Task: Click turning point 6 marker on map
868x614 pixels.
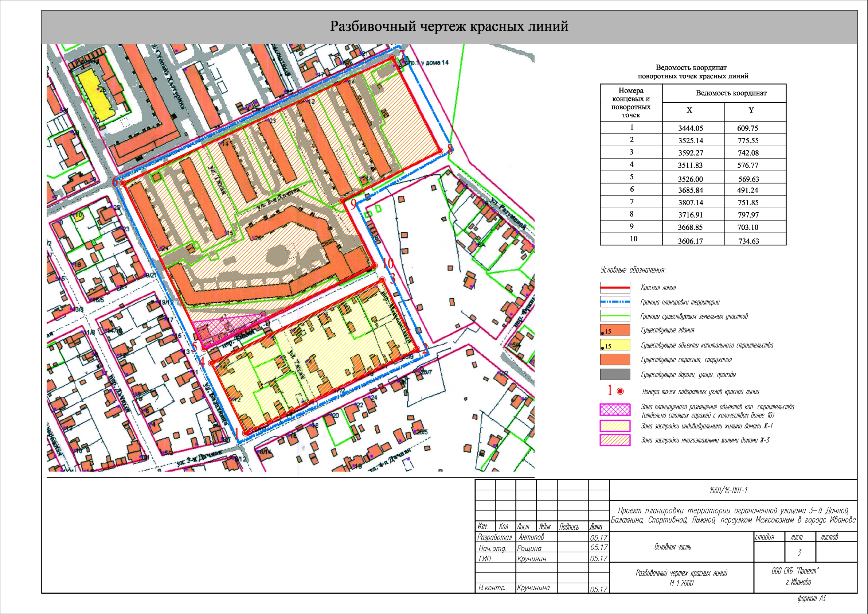Action: tap(123, 183)
